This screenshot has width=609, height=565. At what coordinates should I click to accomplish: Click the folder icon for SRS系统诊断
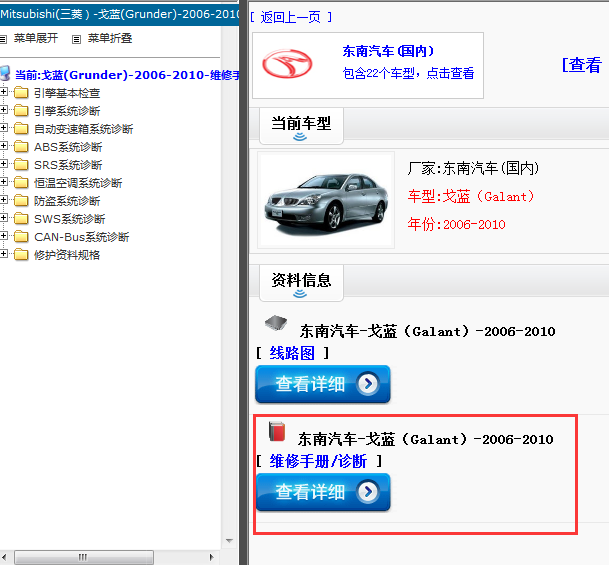click(x=21, y=165)
